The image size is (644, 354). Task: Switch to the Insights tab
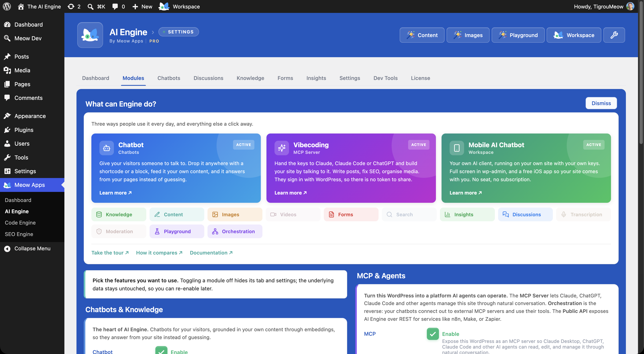(x=316, y=78)
